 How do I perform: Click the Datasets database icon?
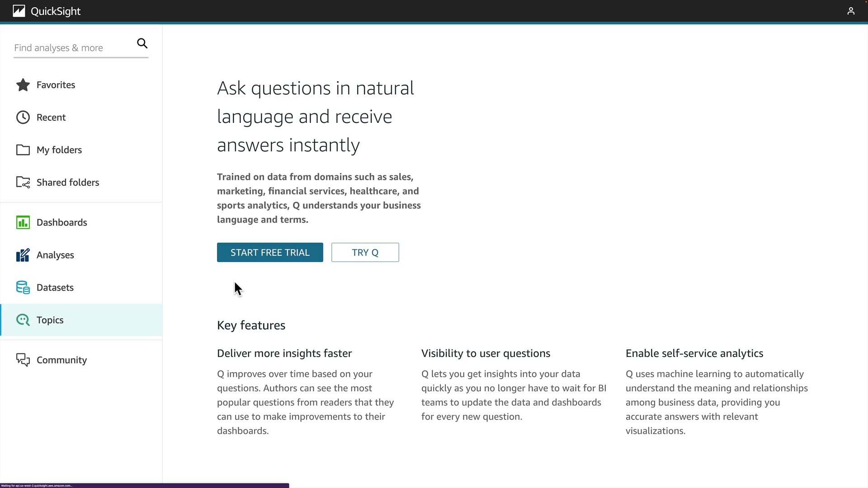[x=23, y=287]
